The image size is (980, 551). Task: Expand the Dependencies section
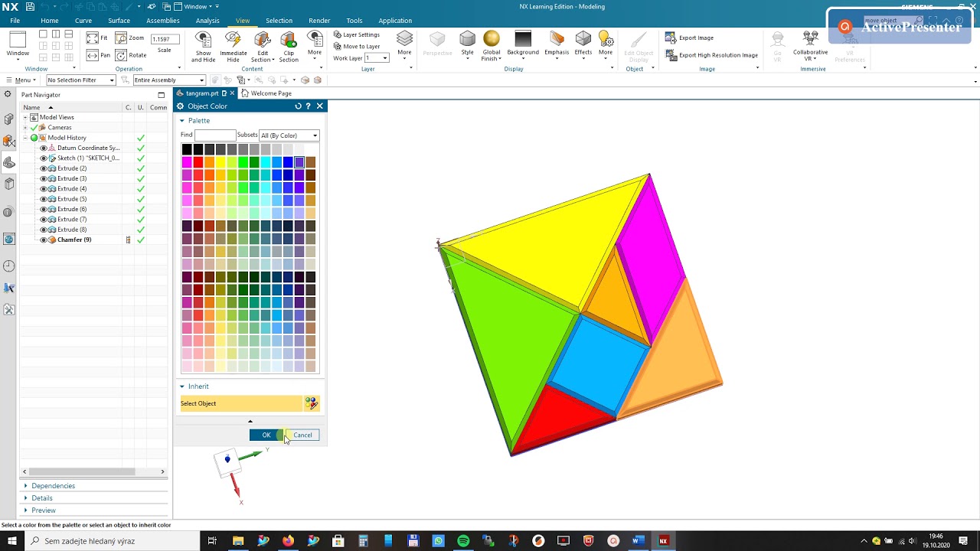tap(53, 486)
